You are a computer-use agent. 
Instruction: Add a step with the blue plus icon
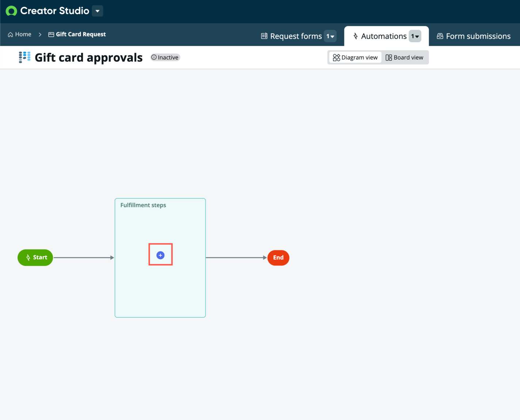pos(160,255)
